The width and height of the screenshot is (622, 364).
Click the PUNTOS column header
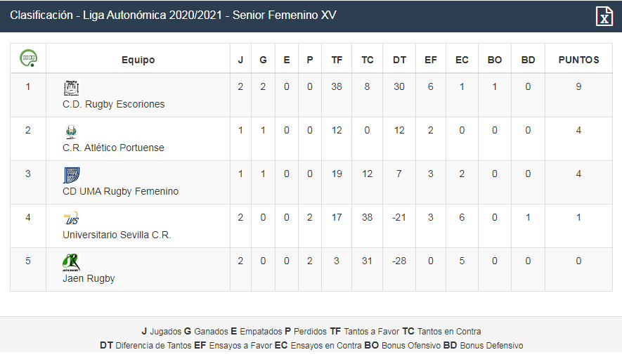point(578,60)
